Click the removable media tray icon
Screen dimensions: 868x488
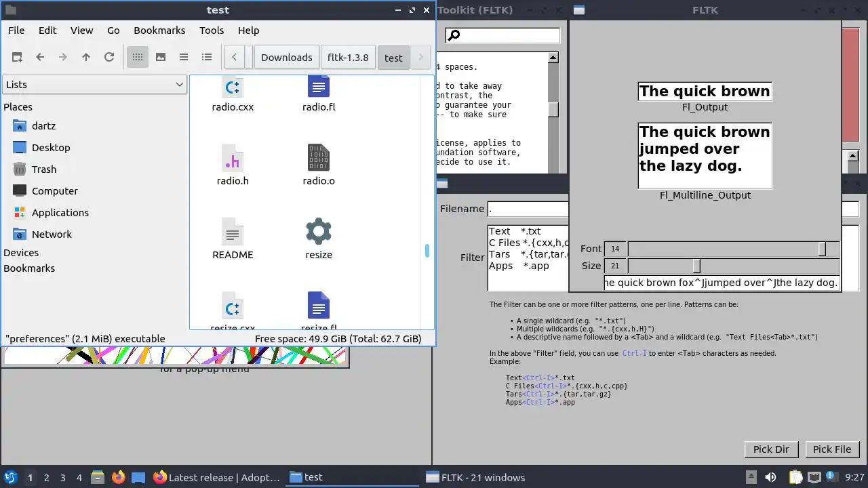pyautogui.click(x=751, y=477)
